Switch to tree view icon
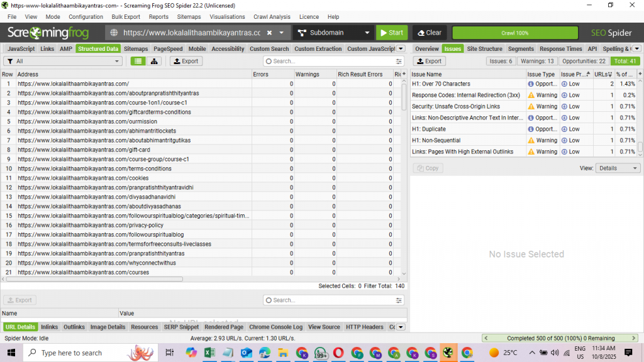This screenshot has height=362, width=644. 153,61
